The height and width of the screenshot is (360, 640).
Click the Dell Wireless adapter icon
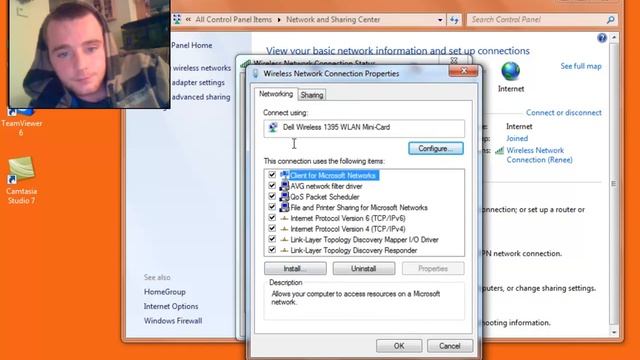point(273,127)
